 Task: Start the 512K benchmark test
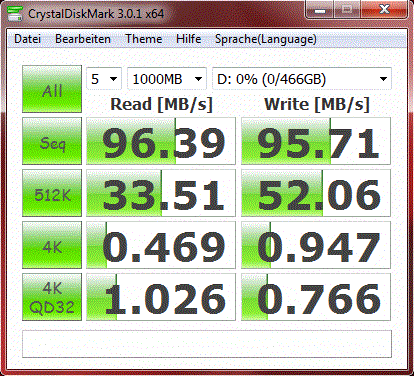pos(52,193)
